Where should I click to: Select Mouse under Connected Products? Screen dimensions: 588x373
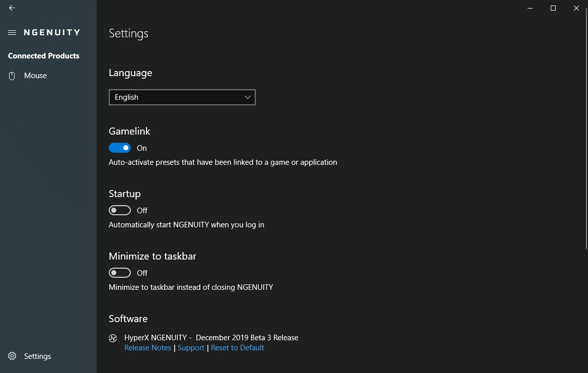[x=48, y=76]
